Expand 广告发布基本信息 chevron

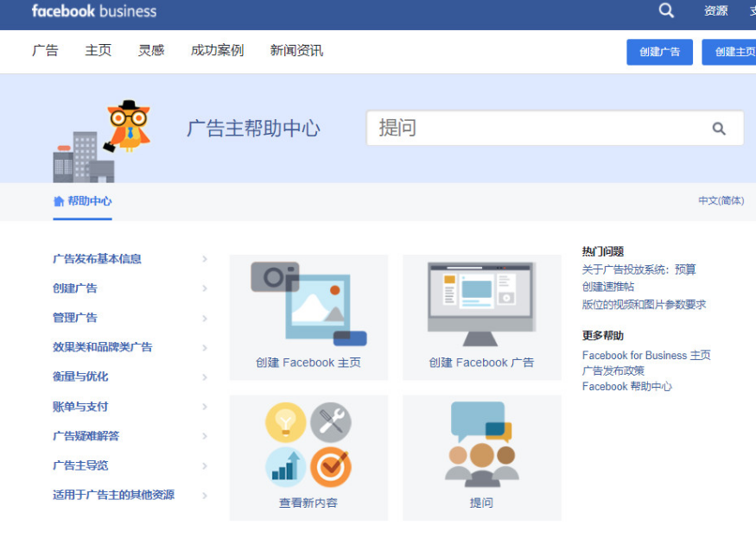point(205,259)
